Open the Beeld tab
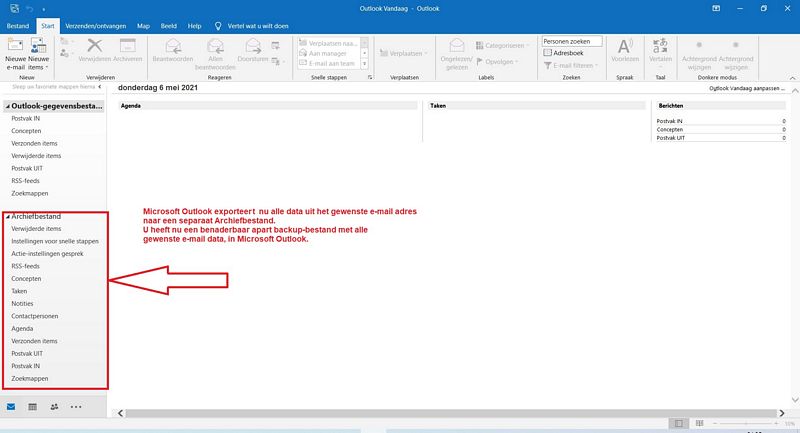800x433 pixels. tap(168, 26)
